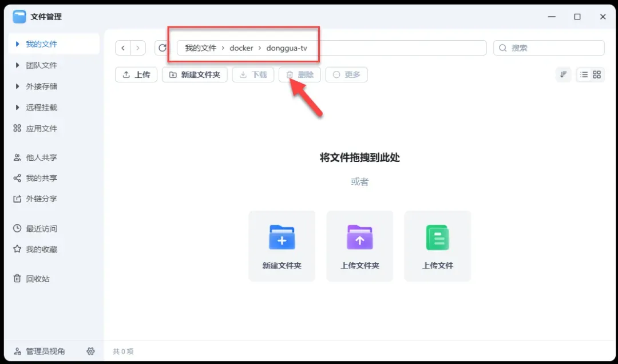The image size is (618, 364).
Task: Click the blue 新建文件夹 folder tile
Action: pyautogui.click(x=282, y=246)
